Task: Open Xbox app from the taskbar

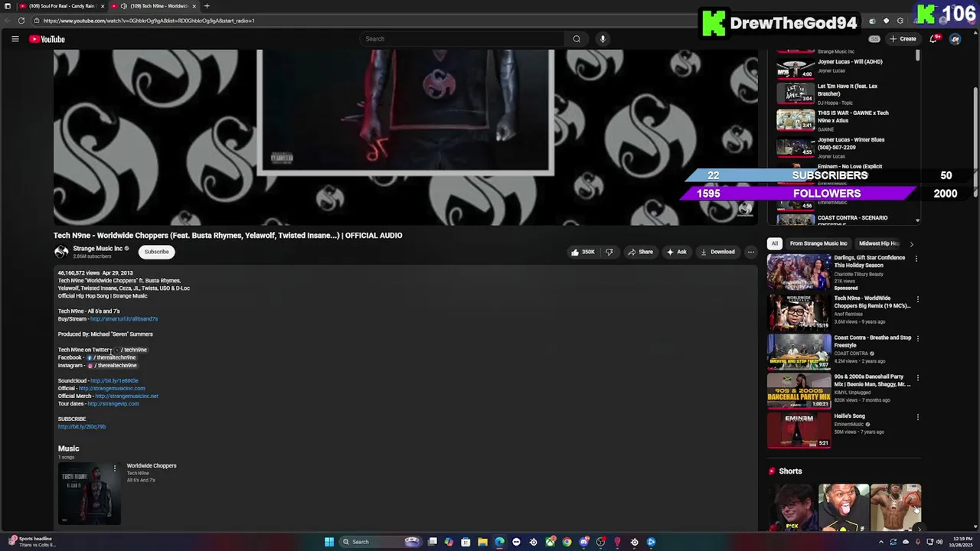Action: click(550, 542)
